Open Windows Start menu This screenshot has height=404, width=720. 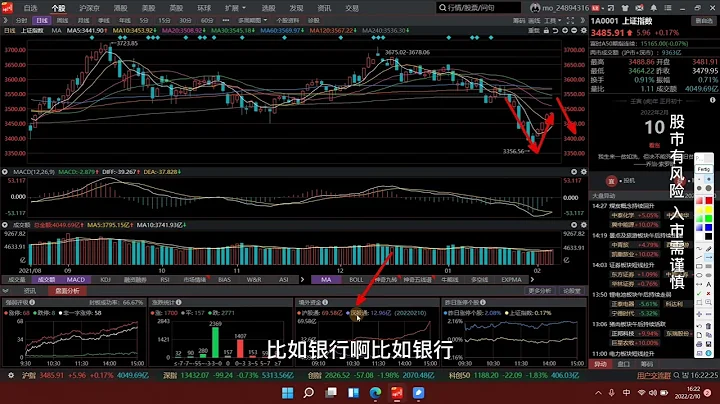click(x=287, y=393)
